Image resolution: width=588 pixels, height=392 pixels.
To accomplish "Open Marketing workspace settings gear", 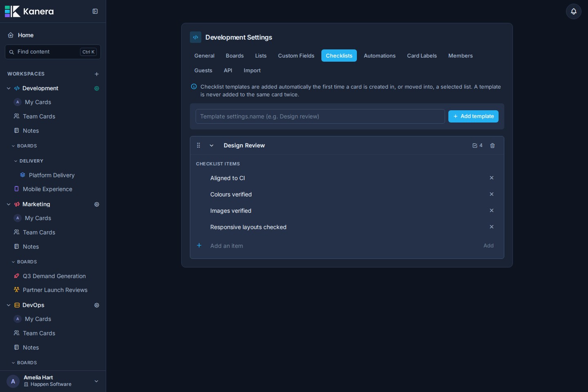I will click(97, 204).
